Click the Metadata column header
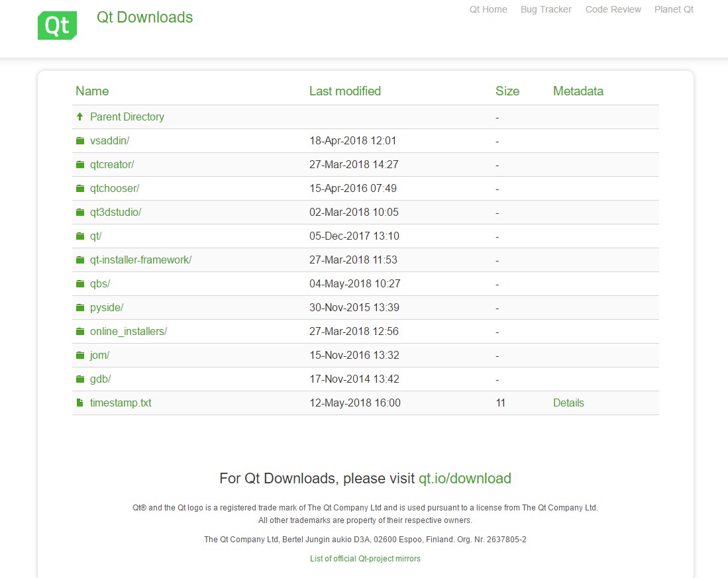The width and height of the screenshot is (728, 578). tap(578, 91)
